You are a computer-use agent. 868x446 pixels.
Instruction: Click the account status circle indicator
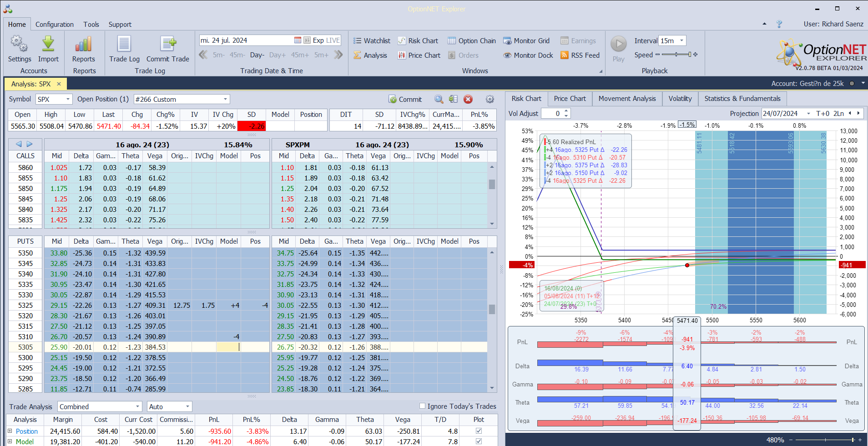[x=852, y=84]
